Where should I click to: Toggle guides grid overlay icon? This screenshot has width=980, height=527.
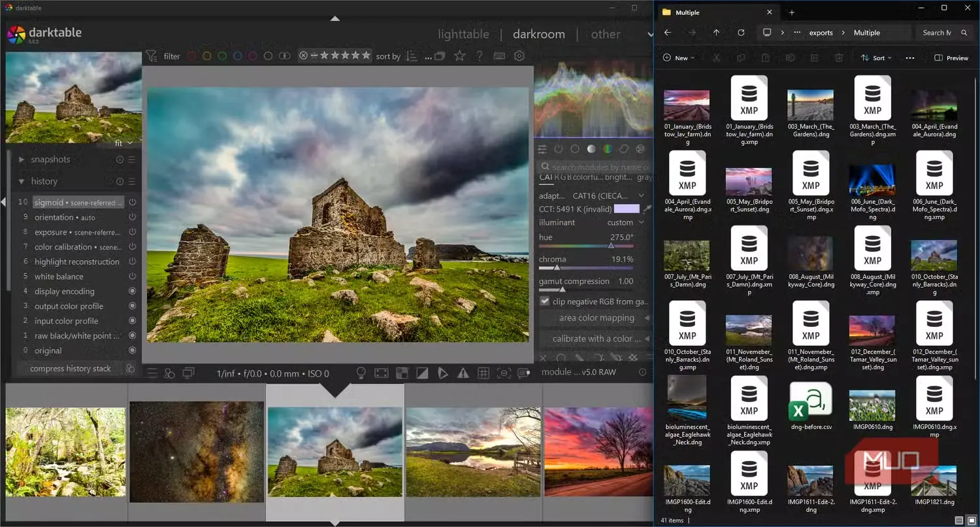[483, 373]
